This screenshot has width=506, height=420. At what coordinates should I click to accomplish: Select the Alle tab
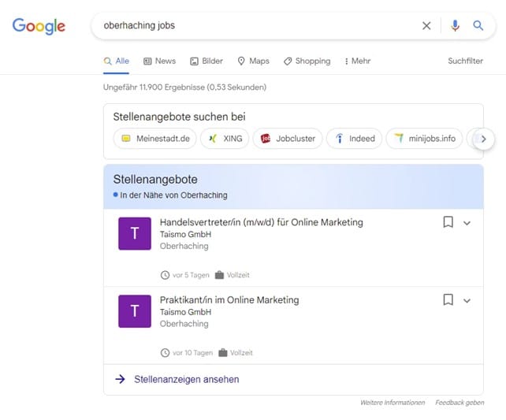[116, 61]
